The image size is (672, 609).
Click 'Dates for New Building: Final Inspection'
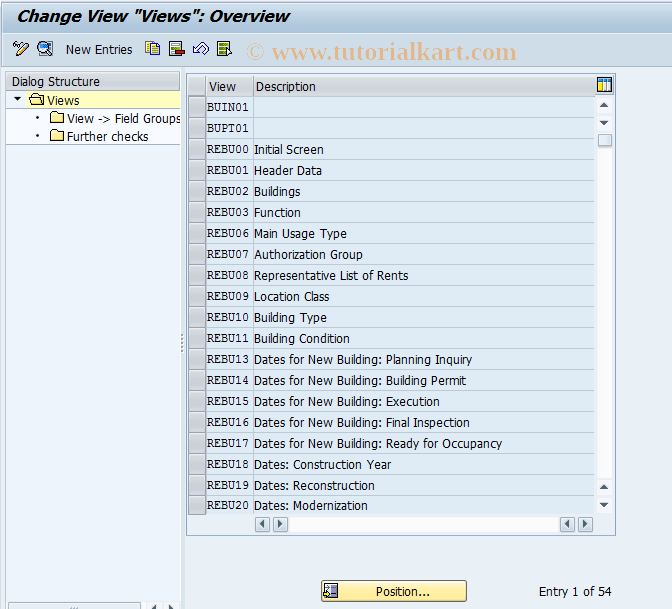[423, 422]
